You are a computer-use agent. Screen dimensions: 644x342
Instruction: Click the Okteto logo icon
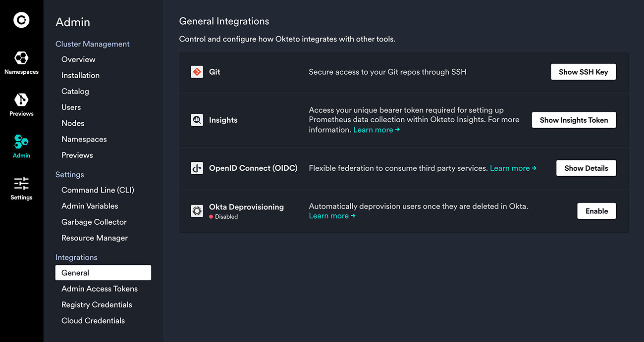21,20
